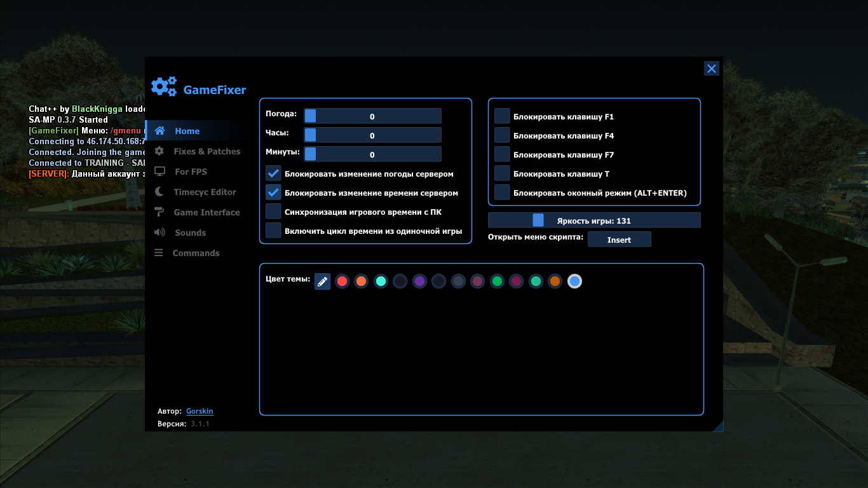868x488 pixels.
Task: Click the Insert hotkey button
Action: [x=619, y=240]
